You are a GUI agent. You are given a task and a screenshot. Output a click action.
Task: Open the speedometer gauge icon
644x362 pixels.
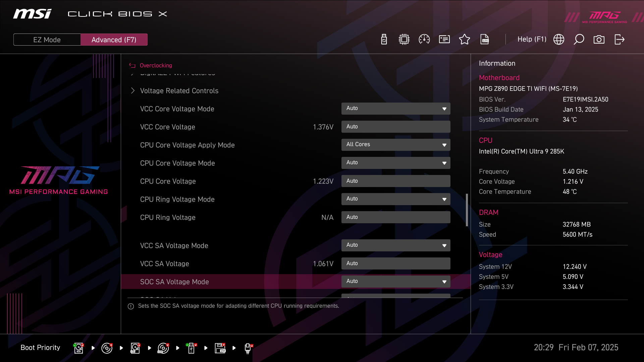[x=424, y=40]
